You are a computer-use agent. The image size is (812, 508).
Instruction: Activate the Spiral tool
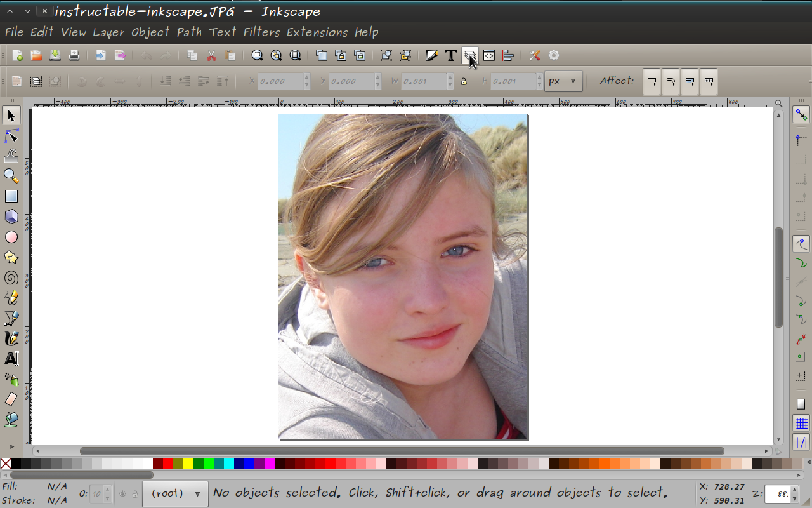(11, 277)
